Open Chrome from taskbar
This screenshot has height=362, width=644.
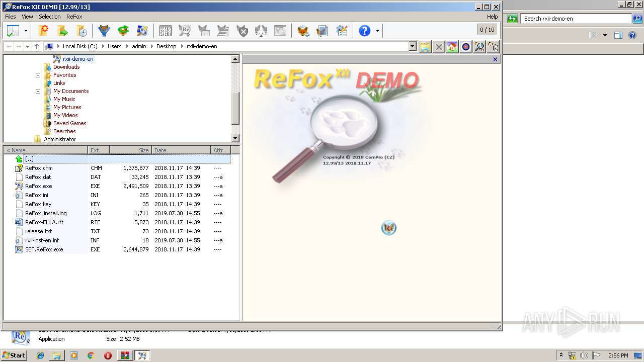point(91,355)
